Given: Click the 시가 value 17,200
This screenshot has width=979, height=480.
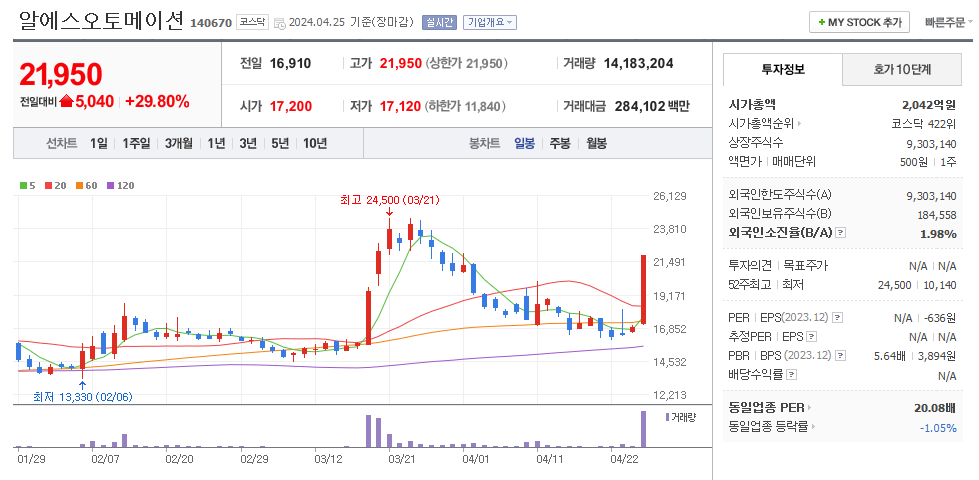Looking at the screenshot, I should point(290,107).
